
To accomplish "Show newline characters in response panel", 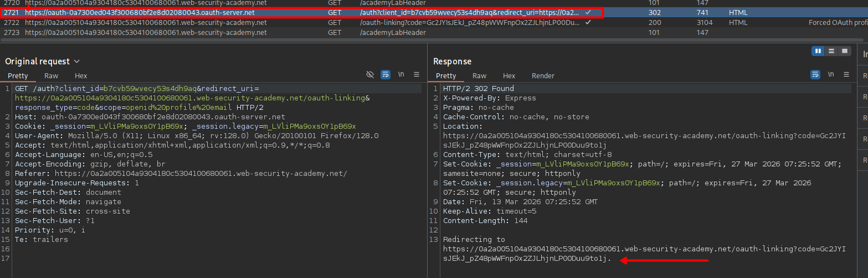I will coord(830,74).
